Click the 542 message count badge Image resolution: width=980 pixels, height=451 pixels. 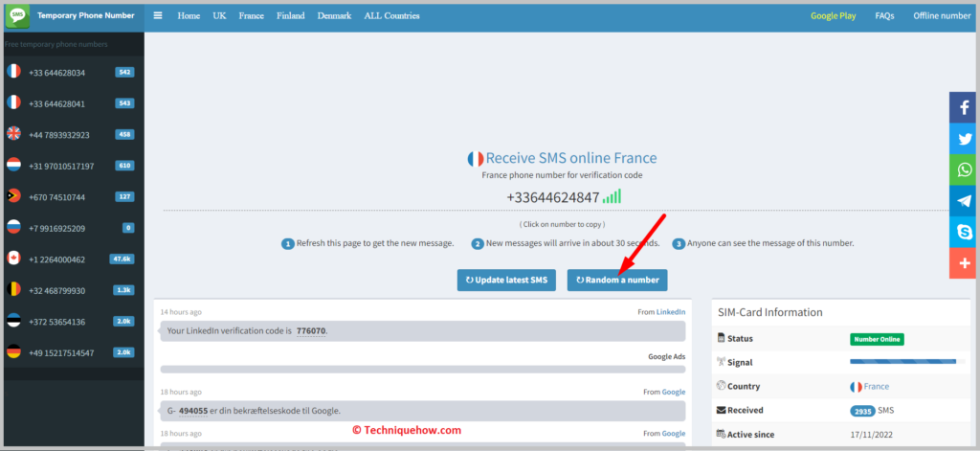tap(124, 72)
